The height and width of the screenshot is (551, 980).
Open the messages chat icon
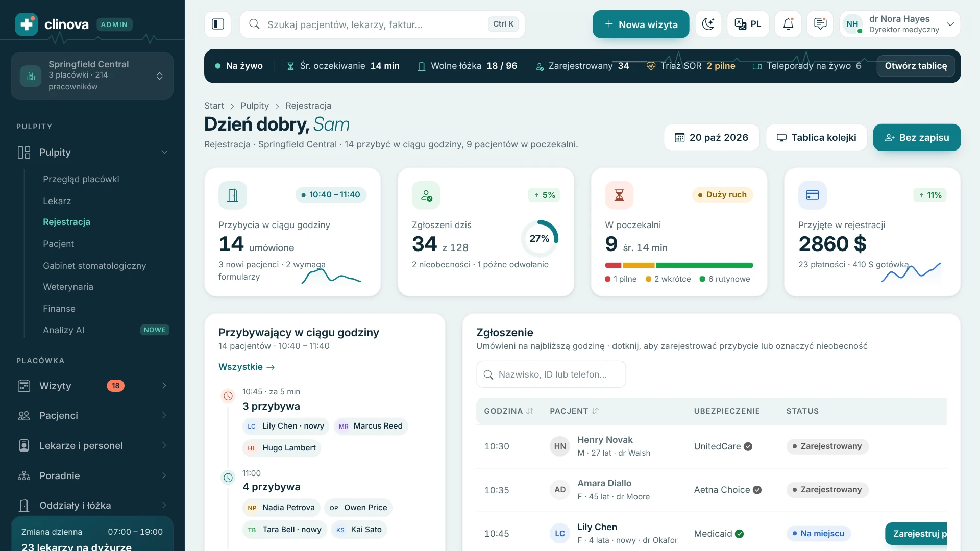820,24
